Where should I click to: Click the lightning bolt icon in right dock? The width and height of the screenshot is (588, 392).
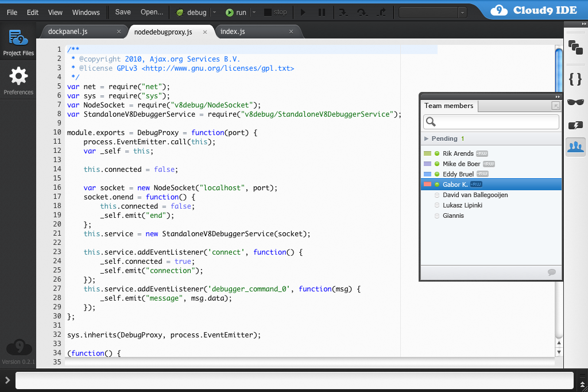(x=575, y=125)
